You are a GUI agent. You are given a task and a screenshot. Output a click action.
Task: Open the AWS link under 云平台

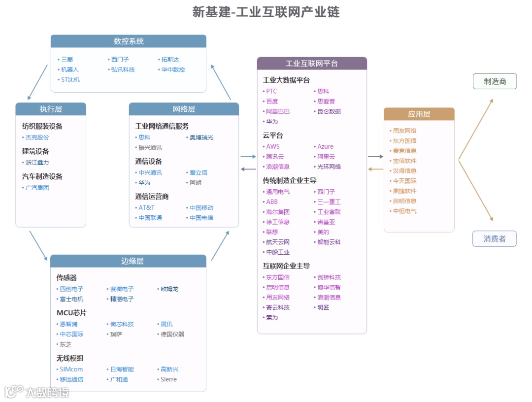[272, 146]
